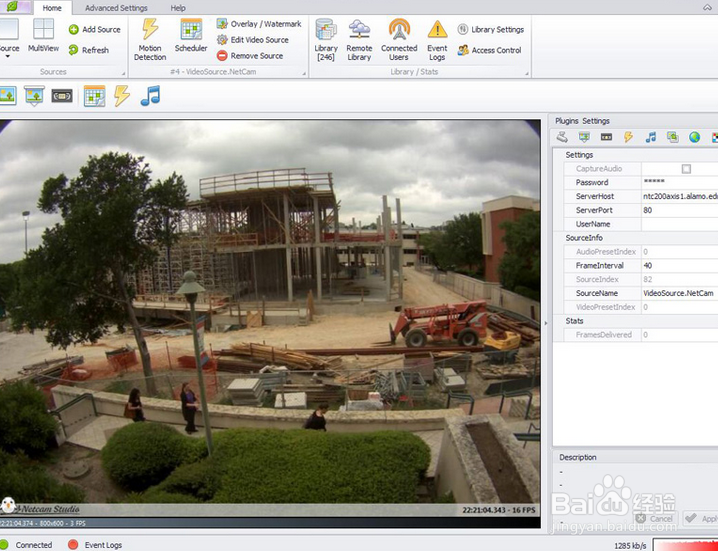Click the live construction site video feed
Image resolution: width=718 pixels, height=551 pixels.
pos(270,318)
